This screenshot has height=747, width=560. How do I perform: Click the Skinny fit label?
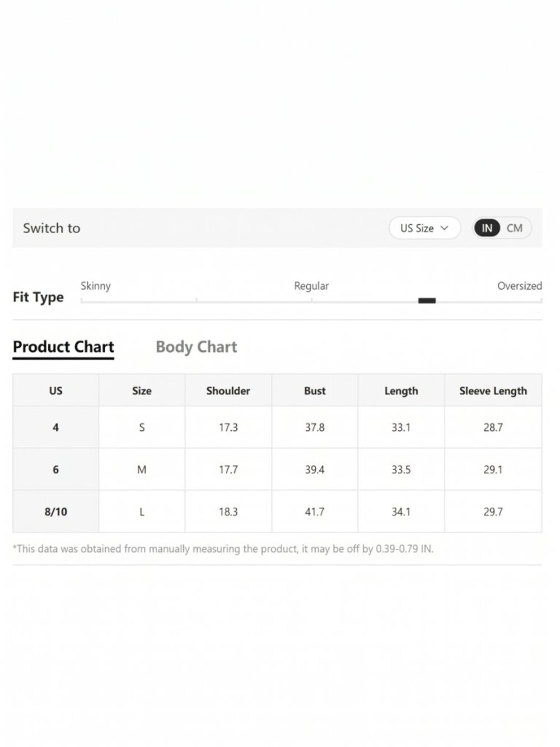coord(96,286)
